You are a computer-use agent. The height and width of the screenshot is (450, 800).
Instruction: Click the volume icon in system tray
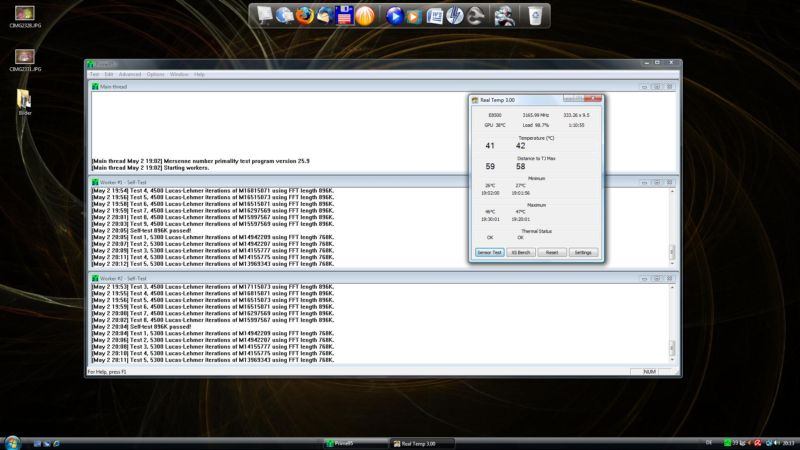tap(777, 443)
